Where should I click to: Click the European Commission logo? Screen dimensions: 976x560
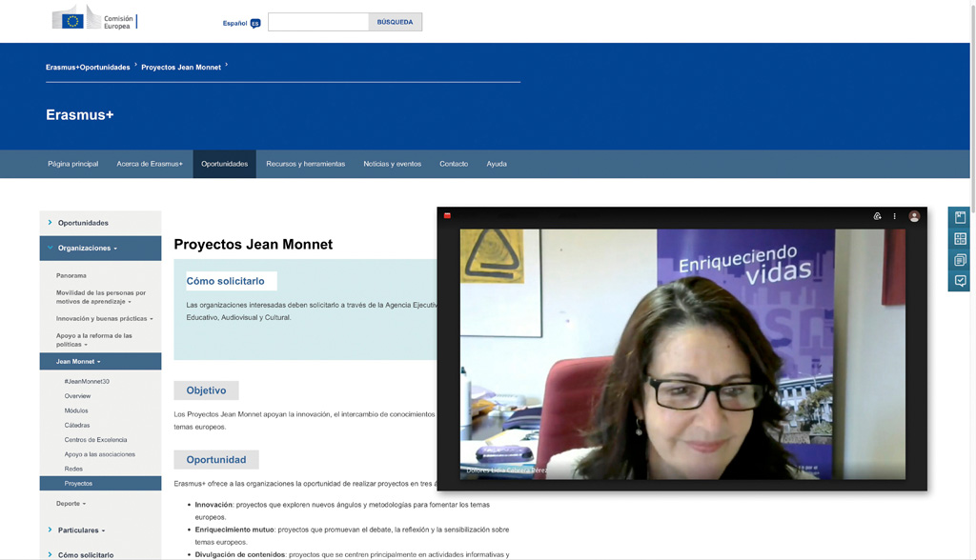[x=93, y=19]
